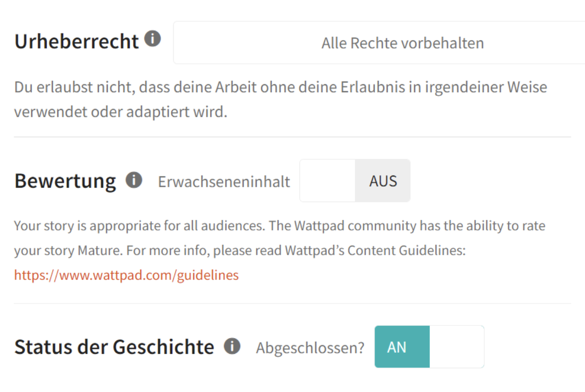Click the Urheberrecht heading
Screen dimensions: 585x392
click(77, 41)
